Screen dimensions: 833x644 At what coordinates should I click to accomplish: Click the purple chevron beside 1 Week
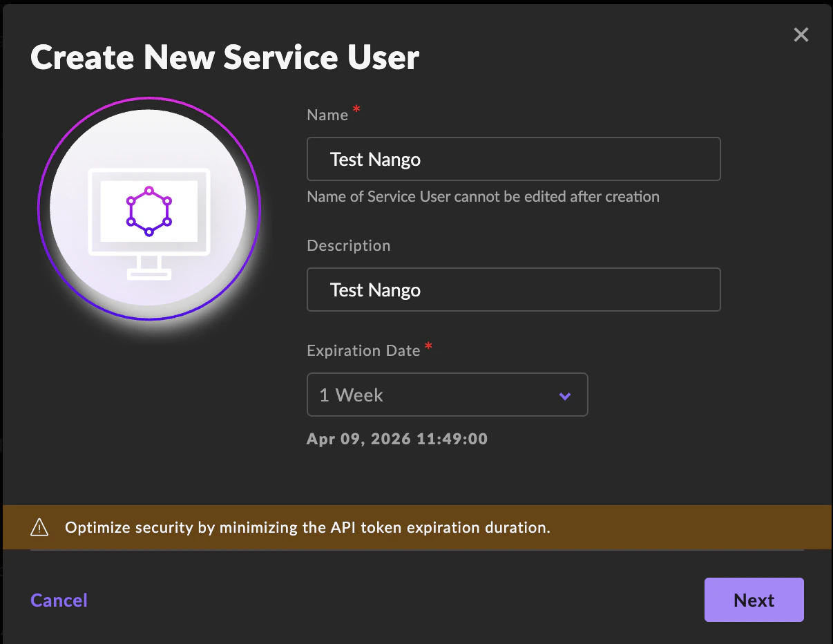pyautogui.click(x=565, y=396)
